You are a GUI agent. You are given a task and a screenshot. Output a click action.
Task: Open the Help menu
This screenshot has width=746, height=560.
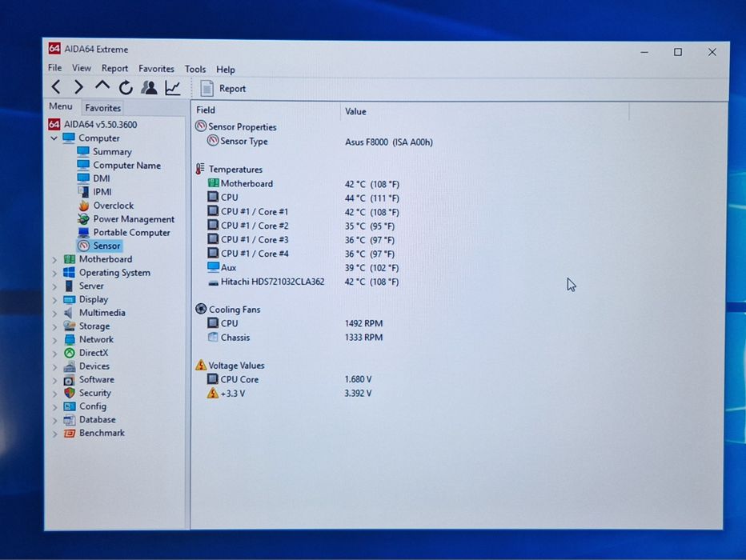coord(226,70)
